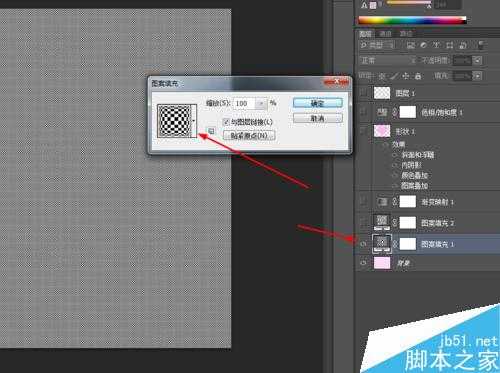Viewport: 500px width, 373px height.
Task: Toggle Bevel and Emboss effect visibility
Action: [395, 155]
